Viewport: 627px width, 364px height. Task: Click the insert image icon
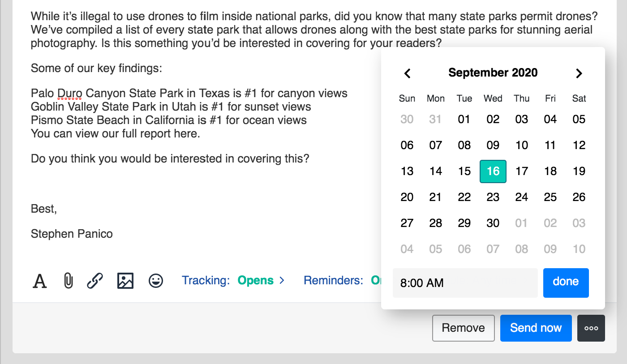pos(125,281)
